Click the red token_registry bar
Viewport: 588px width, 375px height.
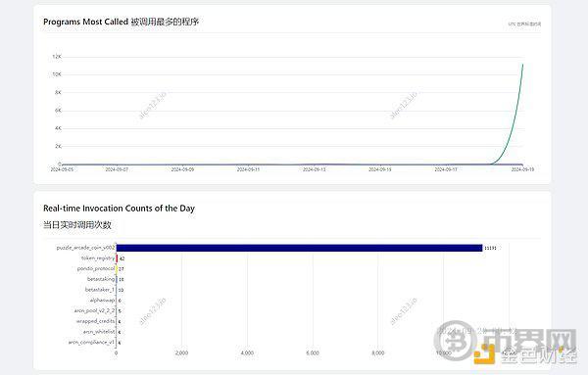[x=117, y=258]
